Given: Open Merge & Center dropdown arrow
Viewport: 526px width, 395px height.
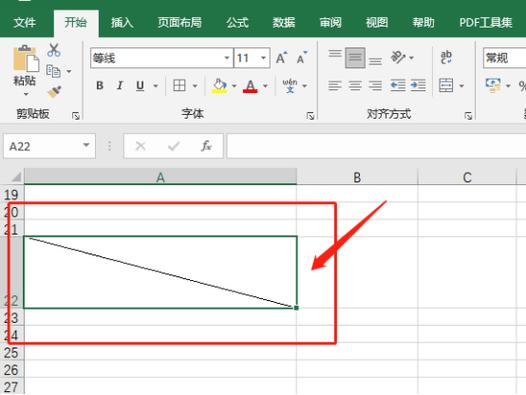Looking at the screenshot, I should point(462,86).
